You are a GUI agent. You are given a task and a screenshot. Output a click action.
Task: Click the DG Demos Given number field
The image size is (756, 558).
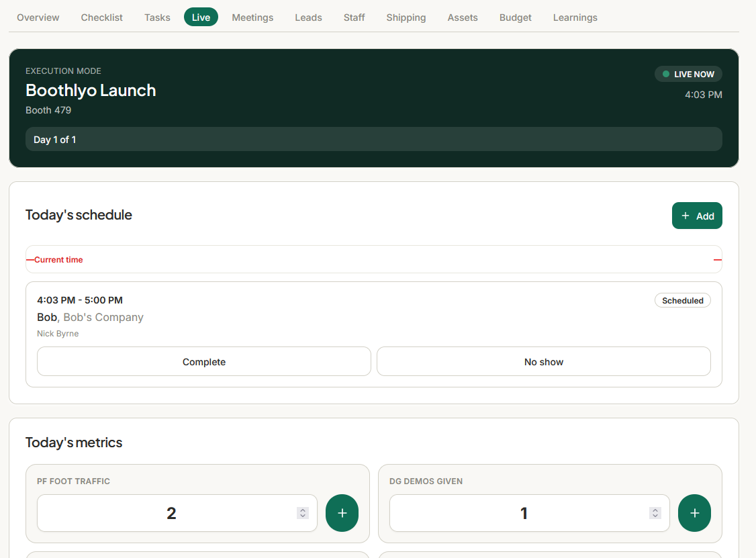(529, 512)
